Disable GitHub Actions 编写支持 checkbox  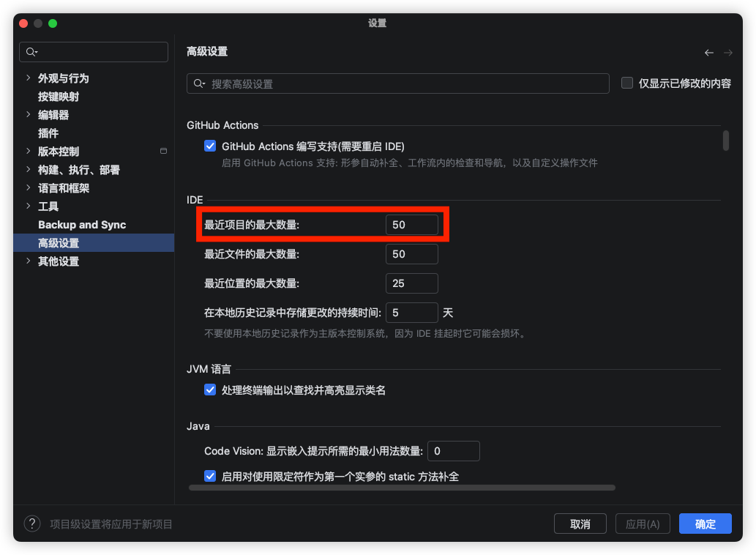[x=210, y=146]
